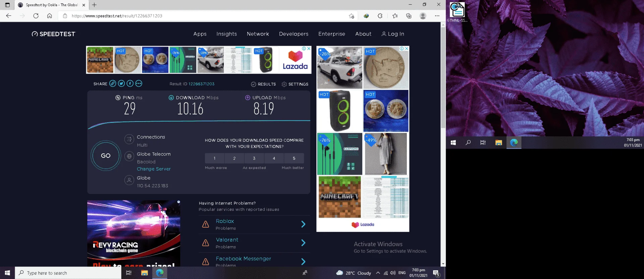The height and width of the screenshot is (279, 644).
Task: Open a new browser tab
Action: pos(94,5)
